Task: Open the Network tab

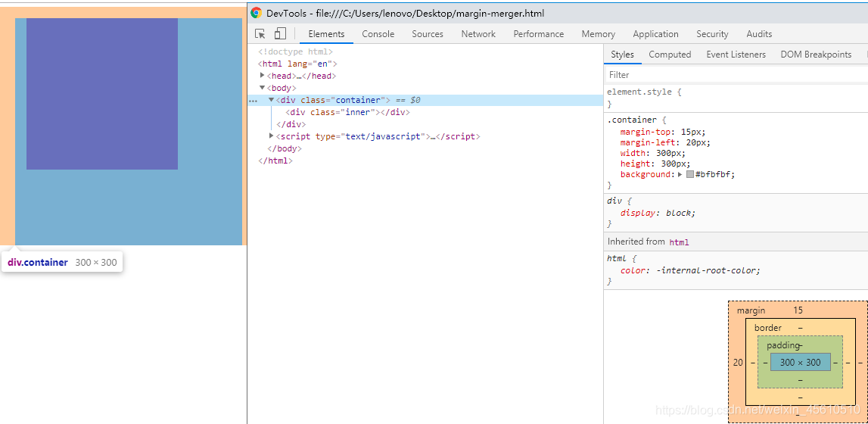Action: point(478,34)
